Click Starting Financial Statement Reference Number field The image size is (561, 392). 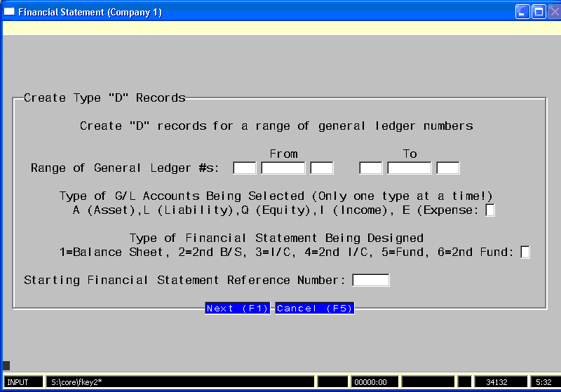[370, 281]
